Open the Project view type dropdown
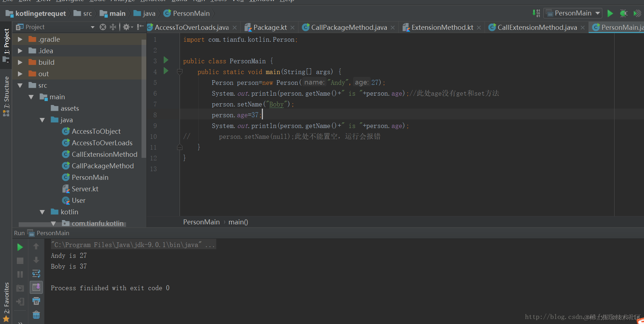Image resolution: width=644 pixels, height=324 pixels. click(92, 27)
